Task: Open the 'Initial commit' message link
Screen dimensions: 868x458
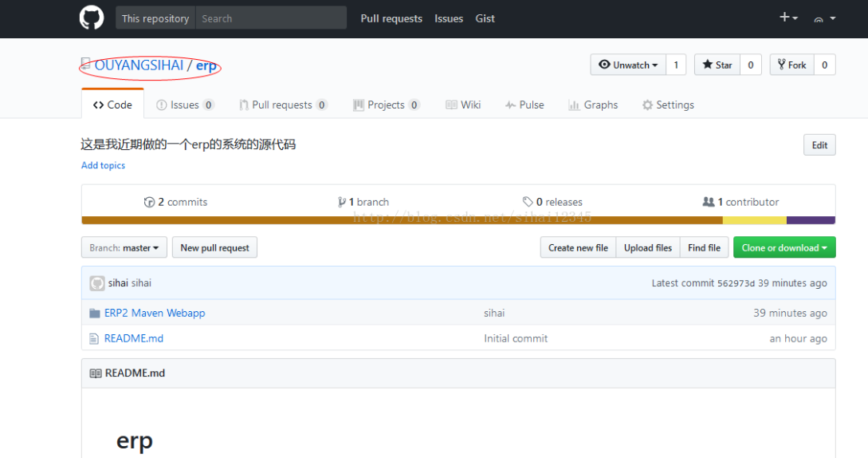Action: tap(516, 338)
